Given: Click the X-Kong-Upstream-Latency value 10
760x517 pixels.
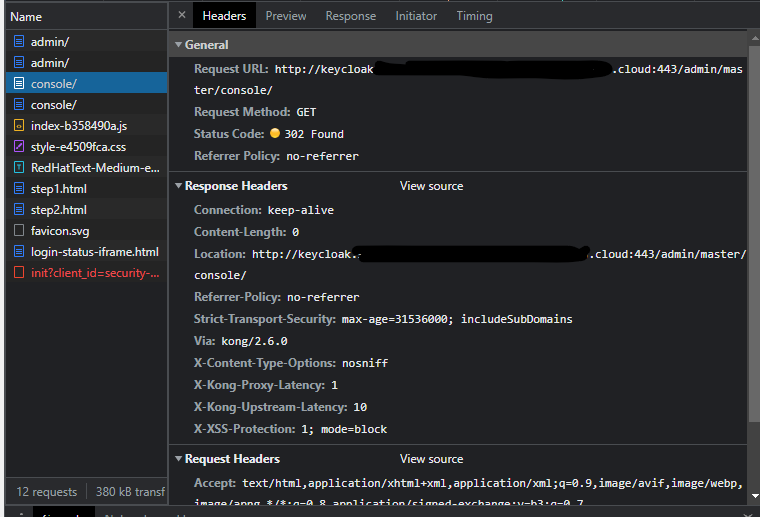Looking at the screenshot, I should click(360, 407).
